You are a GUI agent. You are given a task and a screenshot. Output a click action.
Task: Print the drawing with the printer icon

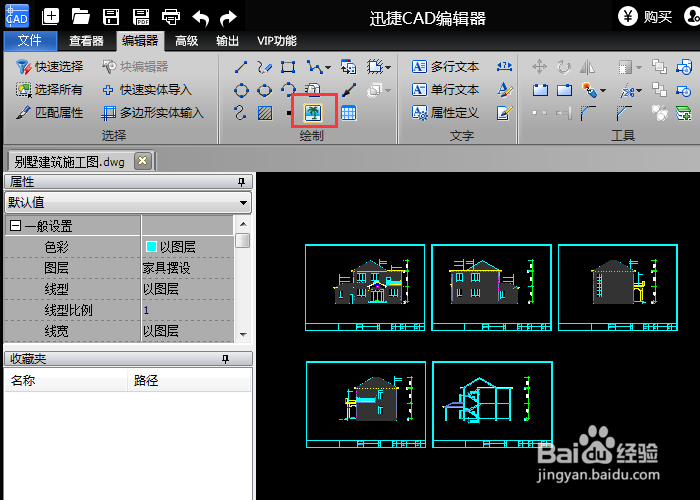(171, 17)
